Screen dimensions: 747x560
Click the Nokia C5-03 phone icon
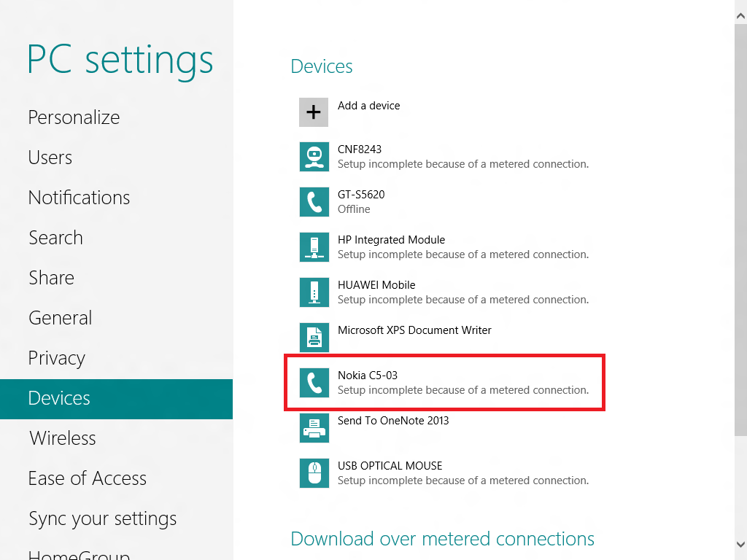pos(314,382)
